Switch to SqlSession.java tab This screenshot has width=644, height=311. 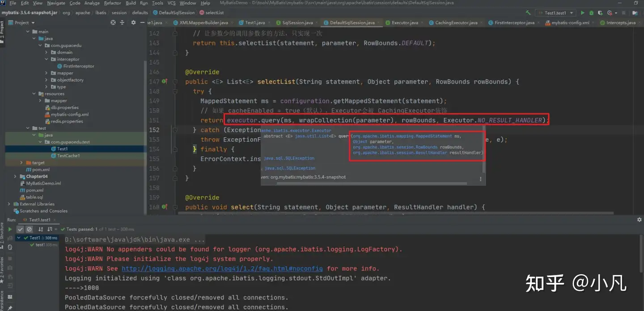[297, 22]
